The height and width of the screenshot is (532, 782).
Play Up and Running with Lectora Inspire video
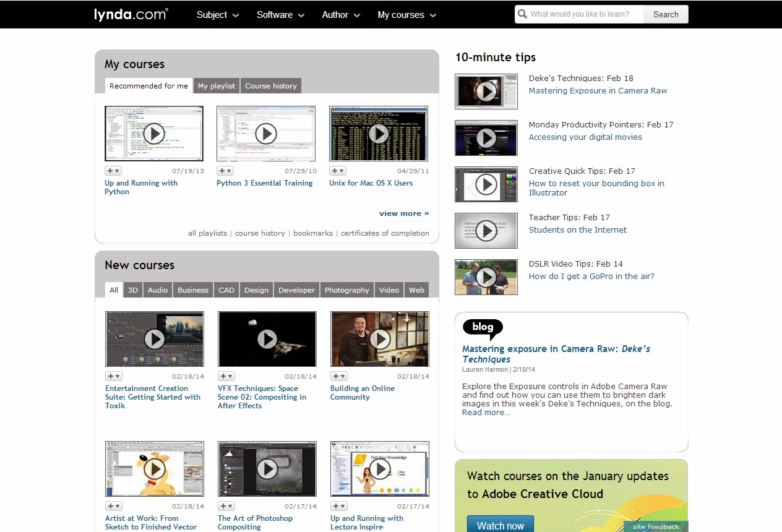[x=380, y=469]
